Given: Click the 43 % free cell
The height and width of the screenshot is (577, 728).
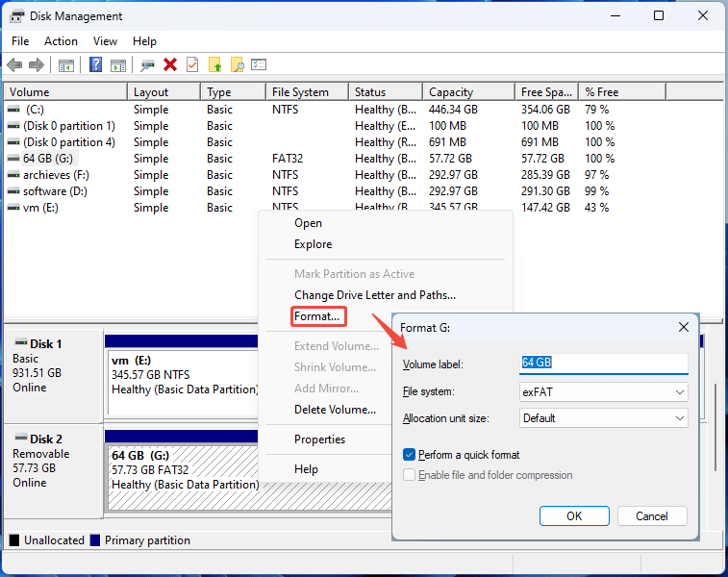Looking at the screenshot, I should pos(596,208).
